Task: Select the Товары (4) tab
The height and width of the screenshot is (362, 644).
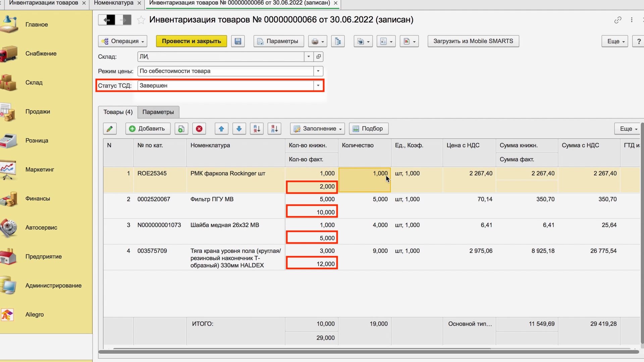Action: (118, 112)
